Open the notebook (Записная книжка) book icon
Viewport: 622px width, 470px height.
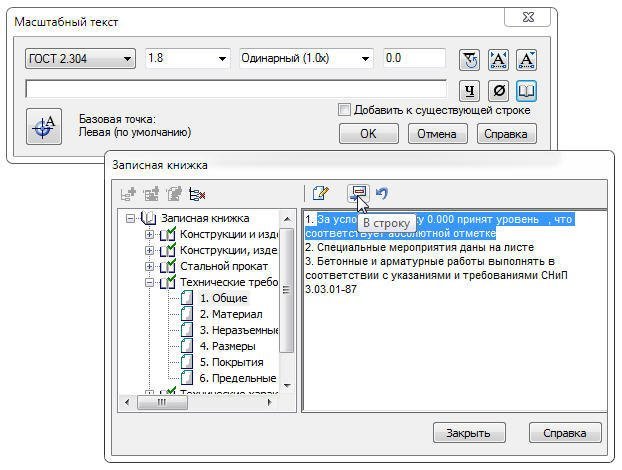pos(526,91)
